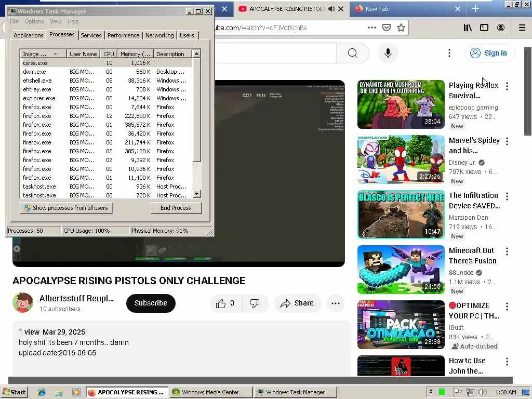Image resolution: width=532 pixels, height=399 pixels.
Task: Switch to Users tab in Task Manager
Action: 187,35
